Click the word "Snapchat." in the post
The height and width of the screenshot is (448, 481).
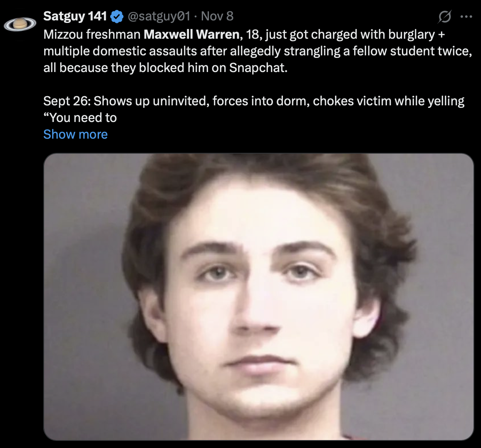coord(258,68)
